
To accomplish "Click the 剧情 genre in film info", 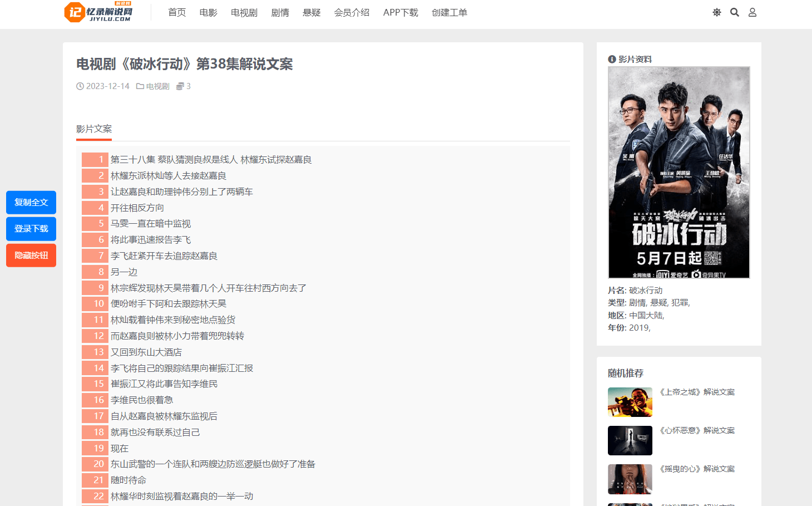I will 638,303.
